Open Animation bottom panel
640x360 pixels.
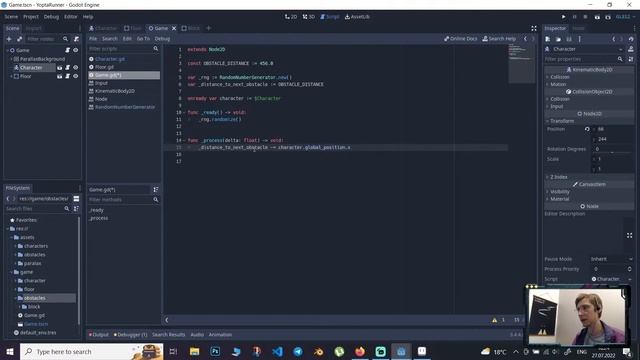coord(220,335)
